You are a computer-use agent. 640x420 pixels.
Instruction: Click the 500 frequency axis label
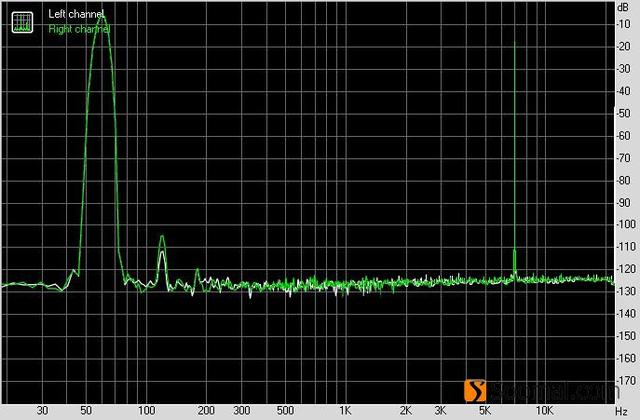(285, 411)
